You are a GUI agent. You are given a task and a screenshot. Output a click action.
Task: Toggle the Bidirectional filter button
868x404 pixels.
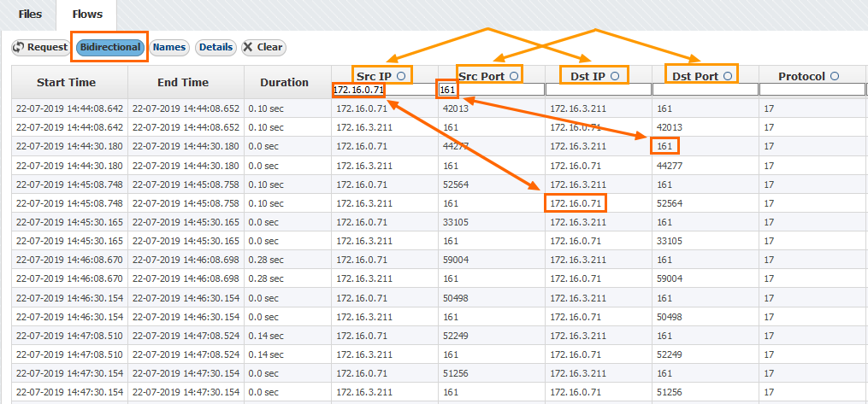tap(110, 47)
